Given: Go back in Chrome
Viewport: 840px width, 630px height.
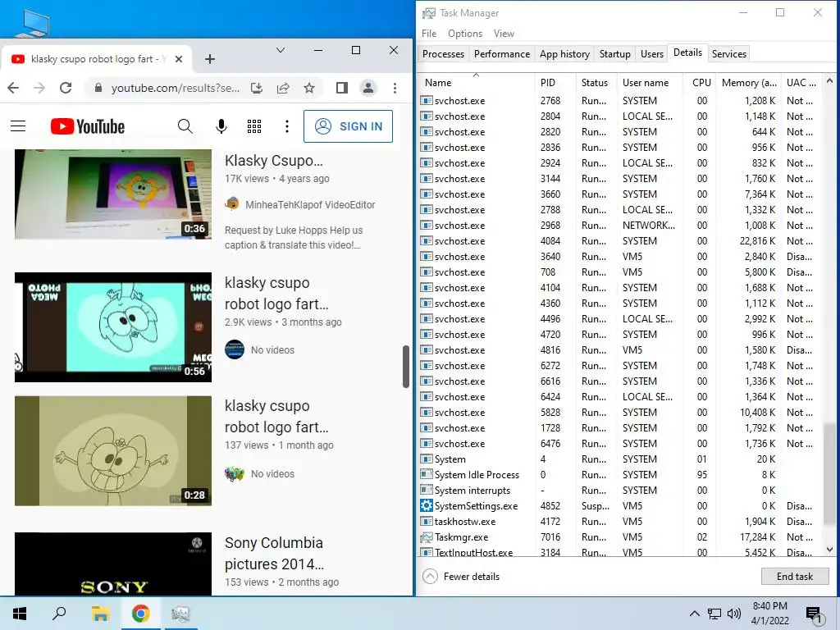Looking at the screenshot, I should (13, 88).
